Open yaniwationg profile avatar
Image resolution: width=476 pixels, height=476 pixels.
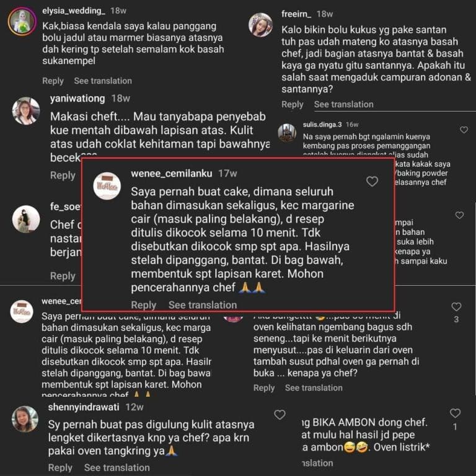(26, 111)
